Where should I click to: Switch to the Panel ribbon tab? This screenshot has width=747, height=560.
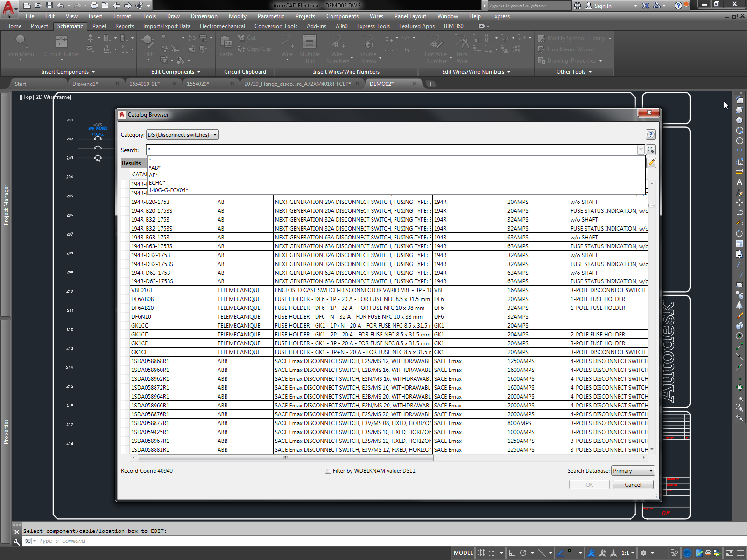click(99, 26)
